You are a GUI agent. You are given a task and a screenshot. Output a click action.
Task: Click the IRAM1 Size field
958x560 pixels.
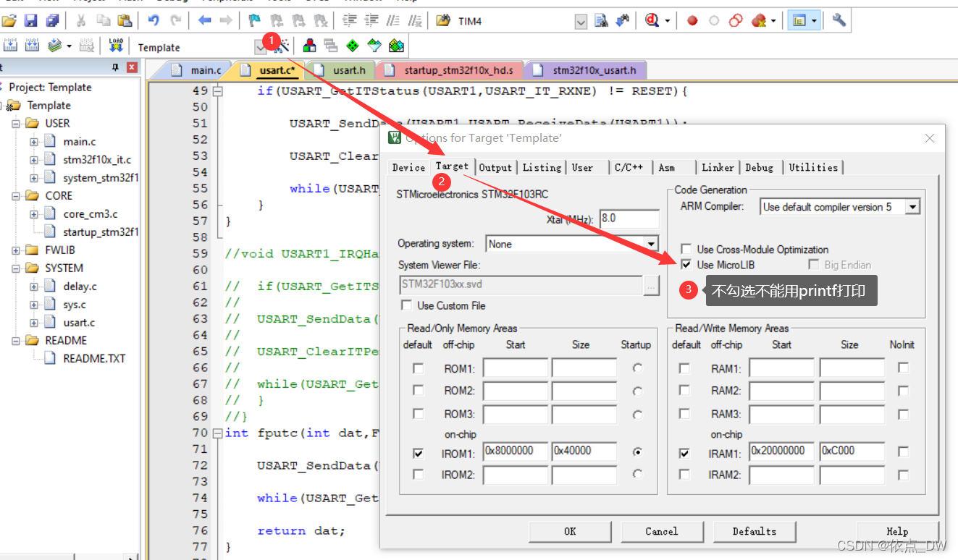coord(852,451)
